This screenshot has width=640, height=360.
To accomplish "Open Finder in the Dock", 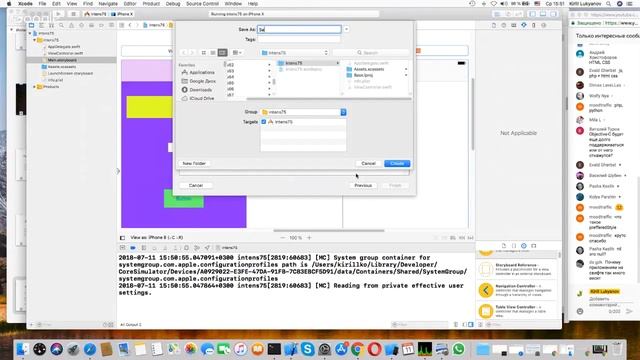I will (x=22, y=349).
